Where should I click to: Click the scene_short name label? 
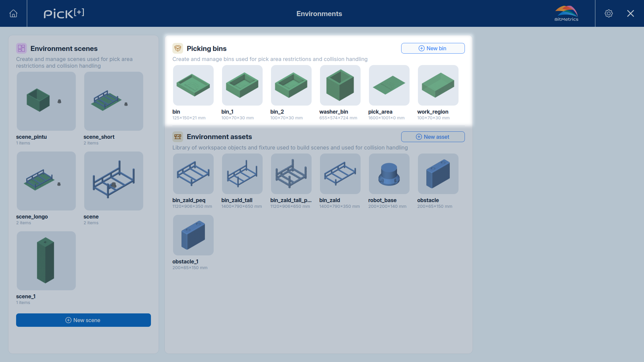[99, 137]
